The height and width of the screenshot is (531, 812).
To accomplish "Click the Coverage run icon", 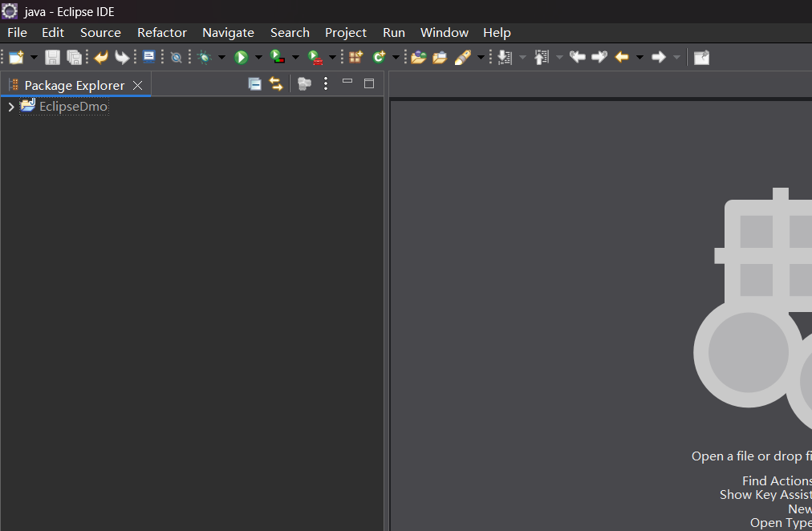I will (278, 57).
